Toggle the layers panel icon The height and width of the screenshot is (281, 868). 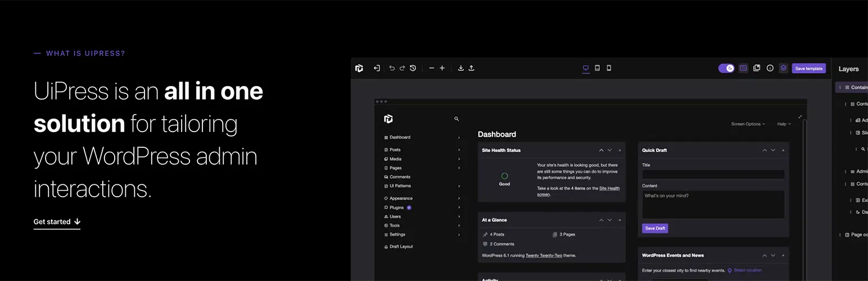click(784, 68)
